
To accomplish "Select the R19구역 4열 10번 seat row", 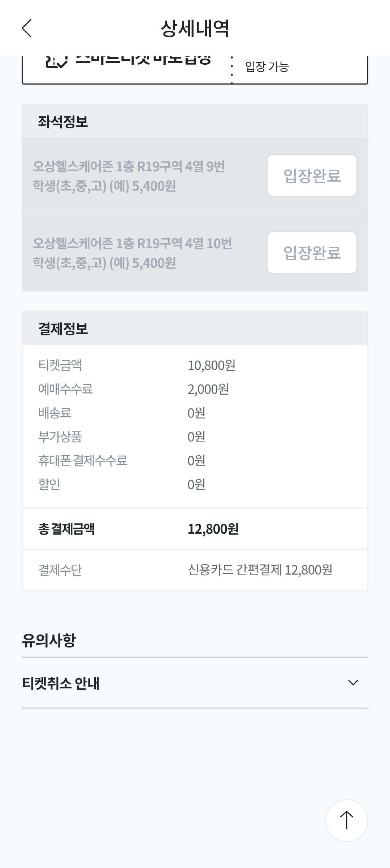I will click(x=195, y=253).
